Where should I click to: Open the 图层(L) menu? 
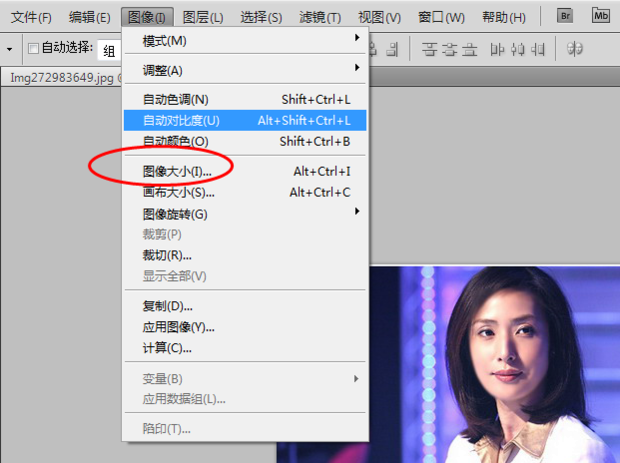(203, 17)
